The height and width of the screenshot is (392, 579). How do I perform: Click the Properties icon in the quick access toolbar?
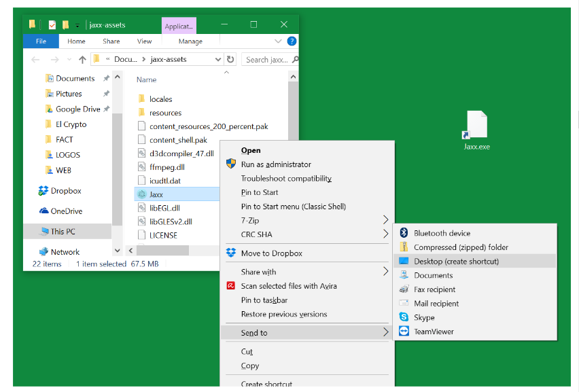pos(52,25)
